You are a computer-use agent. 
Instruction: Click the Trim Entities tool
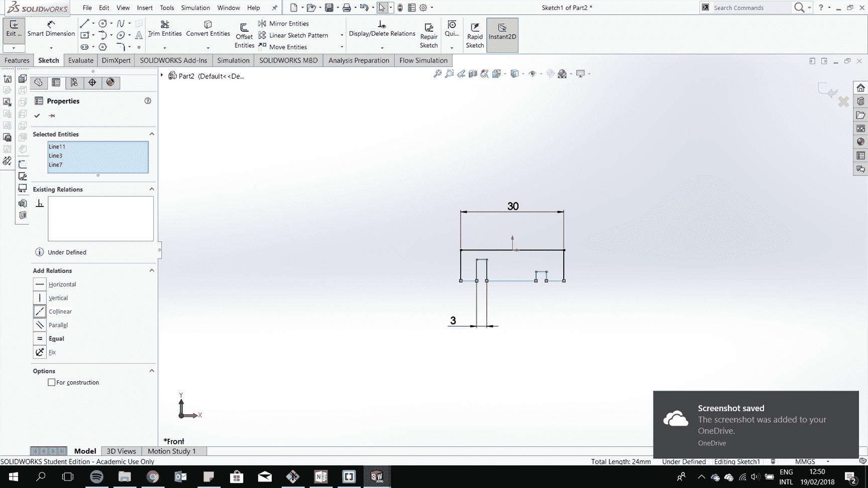point(165,29)
